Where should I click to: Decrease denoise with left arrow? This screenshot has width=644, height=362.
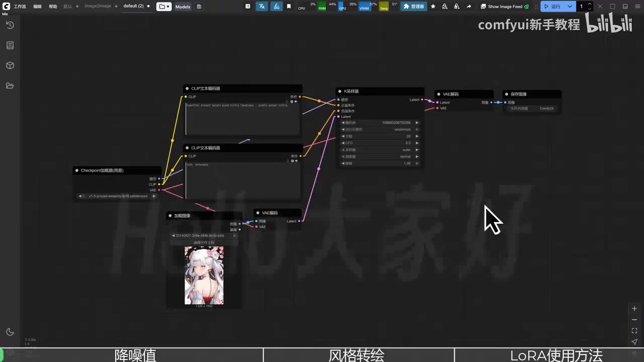(343, 163)
